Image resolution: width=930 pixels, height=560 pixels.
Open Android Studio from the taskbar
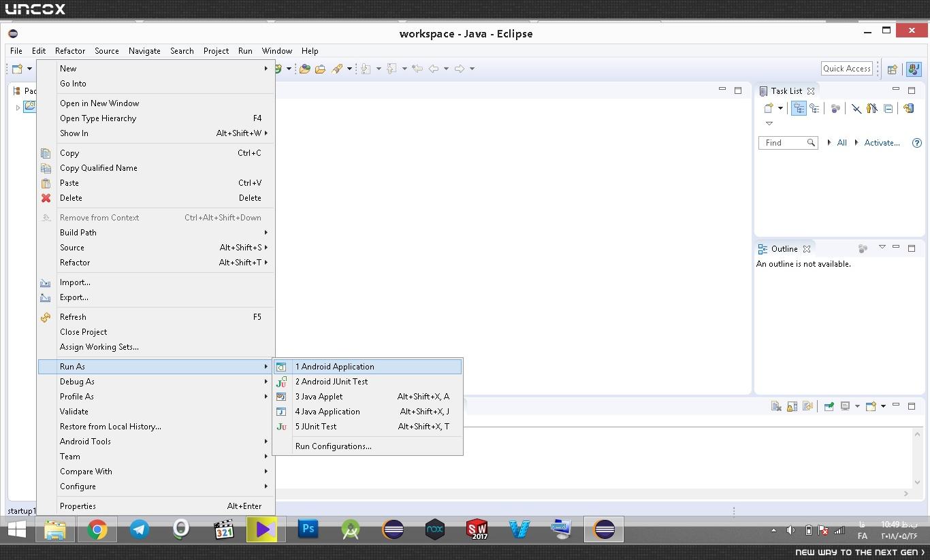[351, 529]
